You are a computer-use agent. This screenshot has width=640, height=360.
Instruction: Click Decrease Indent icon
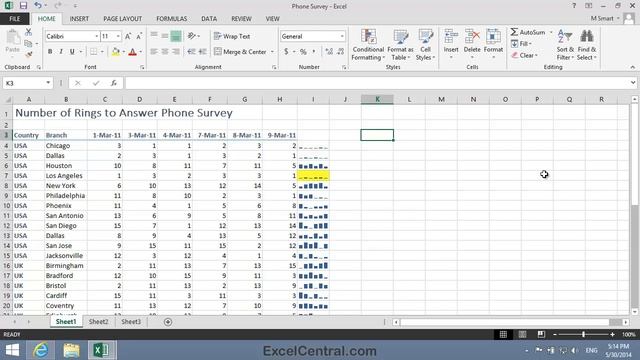tap(191, 52)
